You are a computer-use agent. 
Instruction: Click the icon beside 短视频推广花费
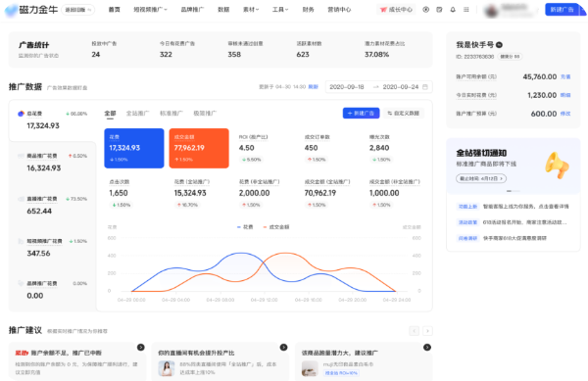click(x=21, y=241)
